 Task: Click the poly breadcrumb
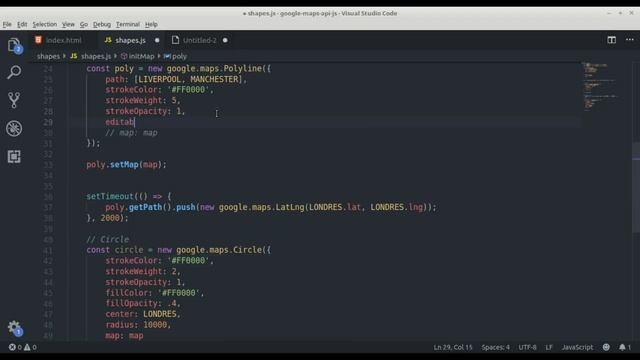coord(176,56)
